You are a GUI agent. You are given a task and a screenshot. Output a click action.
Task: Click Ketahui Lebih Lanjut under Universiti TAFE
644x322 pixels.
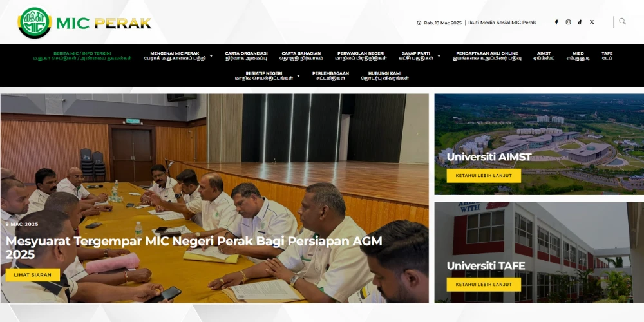pyautogui.click(x=484, y=285)
